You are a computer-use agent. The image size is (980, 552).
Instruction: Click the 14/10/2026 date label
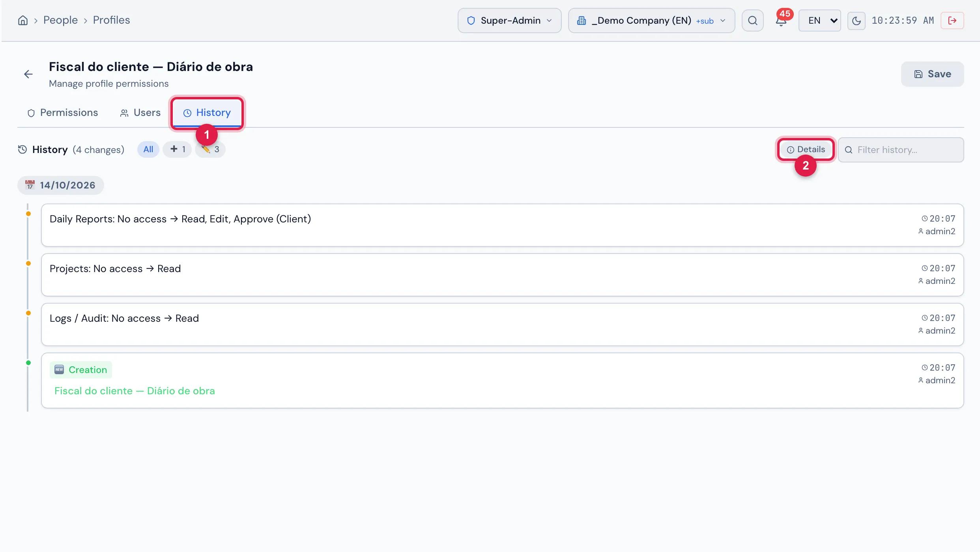61,185
